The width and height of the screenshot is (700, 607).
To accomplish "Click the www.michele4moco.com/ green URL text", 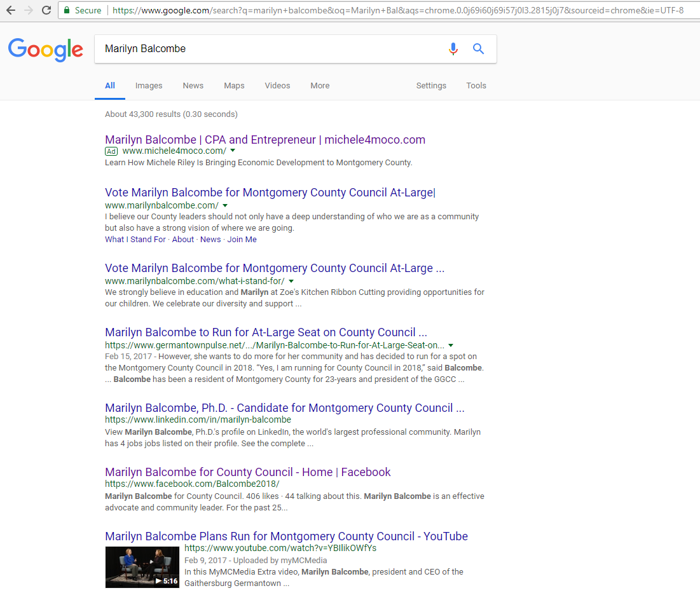I will coord(174,151).
